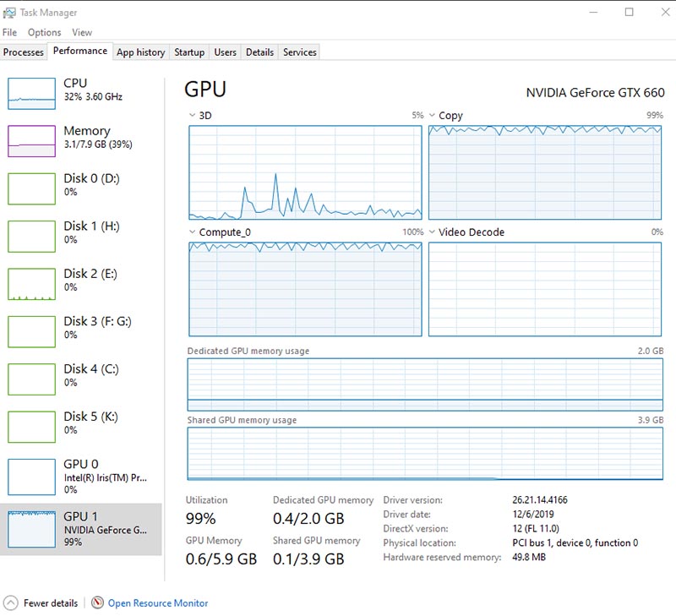Click the Utilization 99% value

tap(200, 518)
